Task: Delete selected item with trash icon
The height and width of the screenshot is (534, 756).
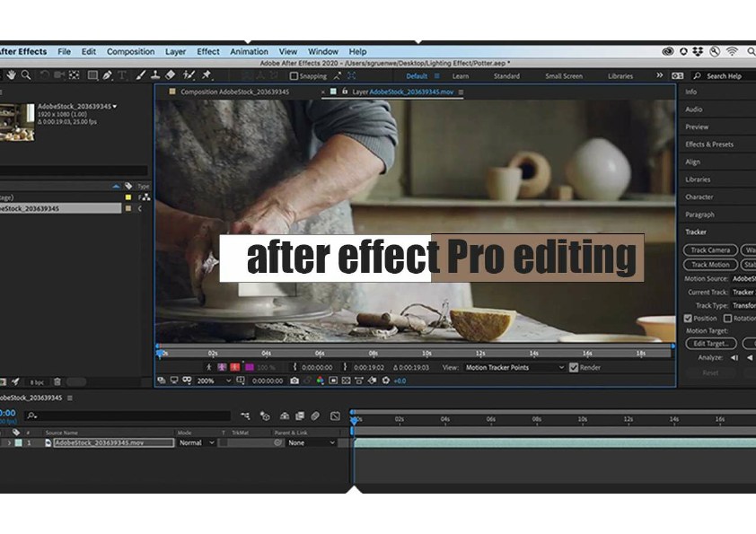Action: [x=57, y=381]
